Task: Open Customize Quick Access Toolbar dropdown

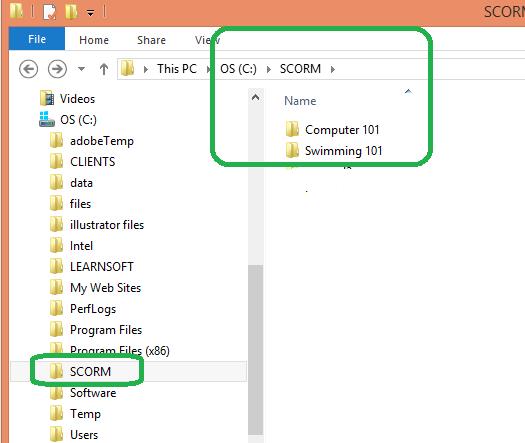Action: point(90,13)
